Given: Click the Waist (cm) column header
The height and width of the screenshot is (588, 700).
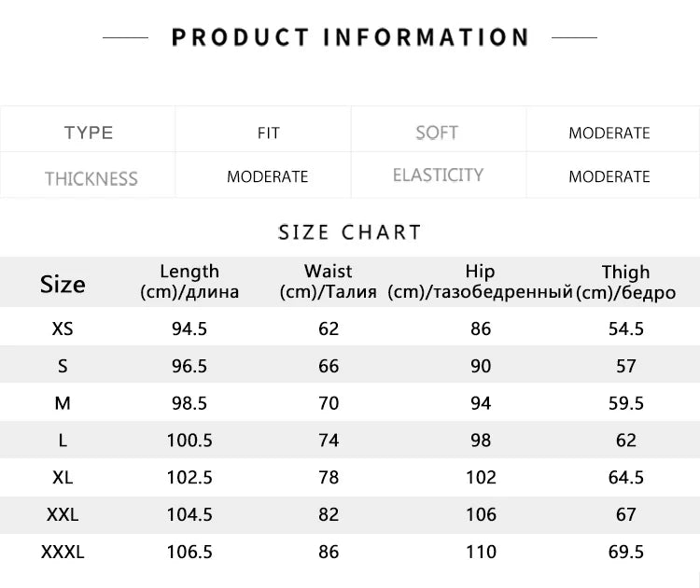Looking at the screenshot, I should 329,281.
